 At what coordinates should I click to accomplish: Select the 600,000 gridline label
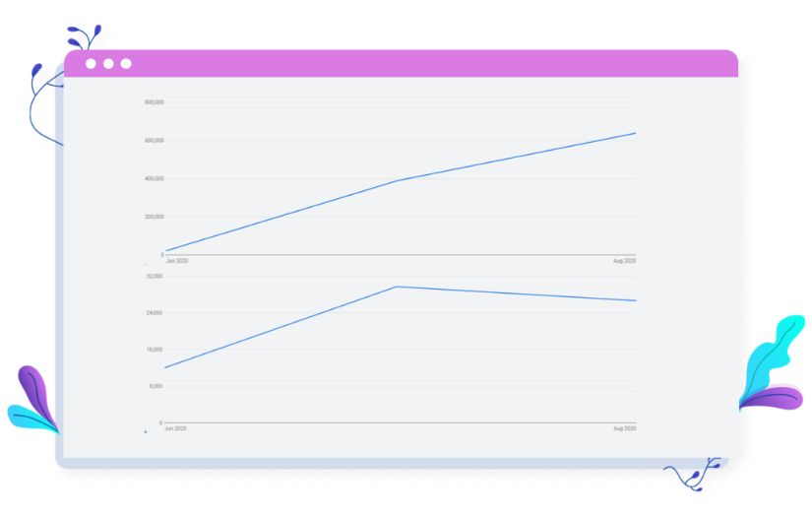(154, 141)
